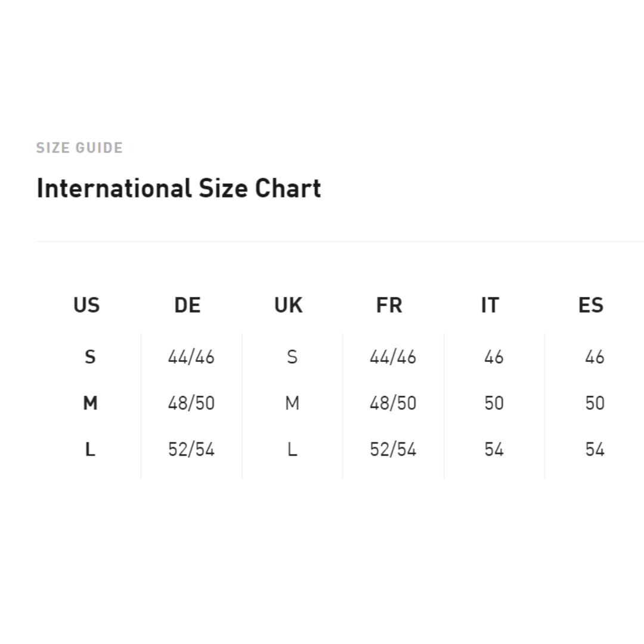Select 54 in the ES column

(595, 449)
